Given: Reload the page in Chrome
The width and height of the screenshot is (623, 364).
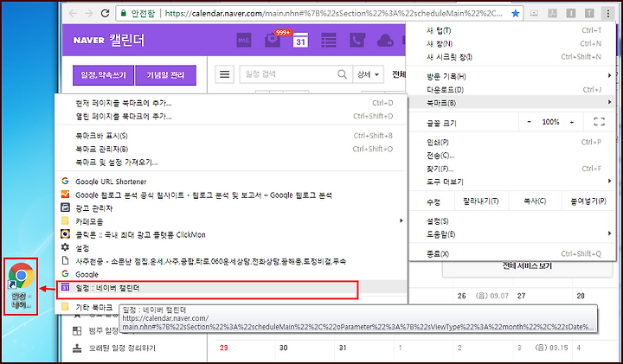Looking at the screenshot, I should 105,13.
